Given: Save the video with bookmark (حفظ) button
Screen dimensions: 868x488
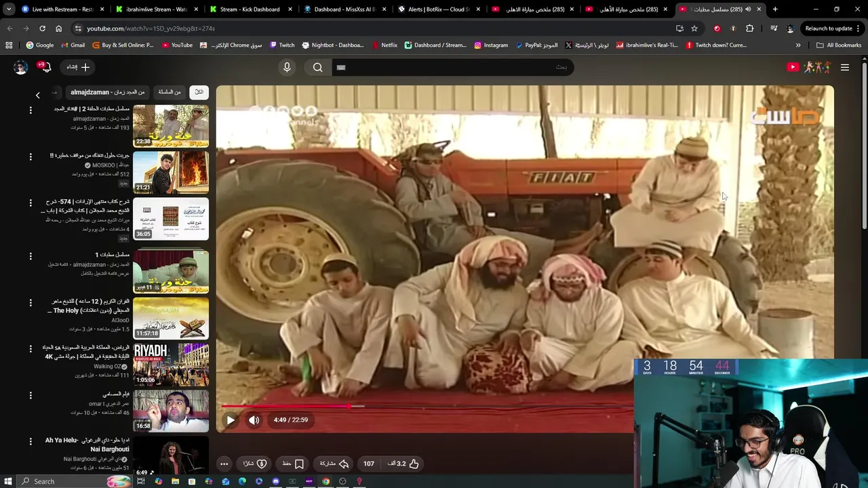Looking at the screenshot, I should point(293,464).
